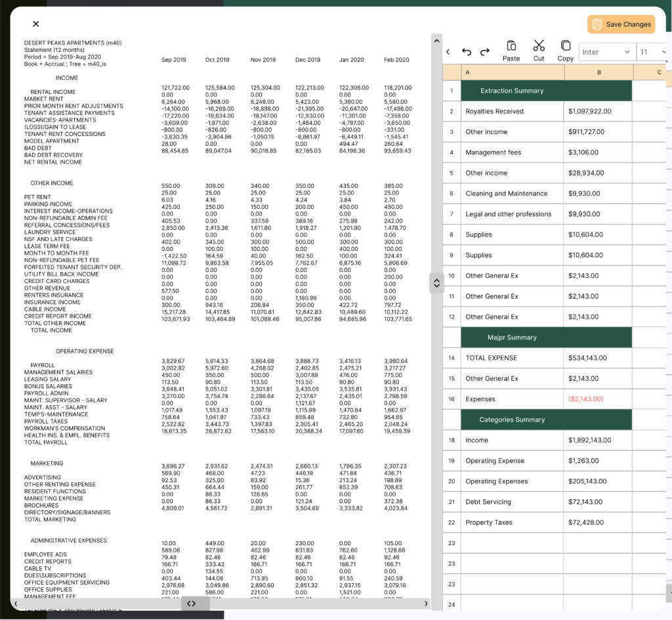The image size is (672, 620).
Task: Click the EMPLOYEE ADS row label
Action: [x=45, y=555]
